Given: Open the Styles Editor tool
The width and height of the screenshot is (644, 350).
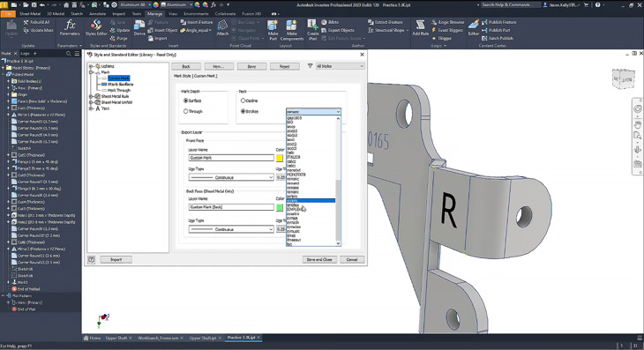Looking at the screenshot, I should tap(96, 28).
